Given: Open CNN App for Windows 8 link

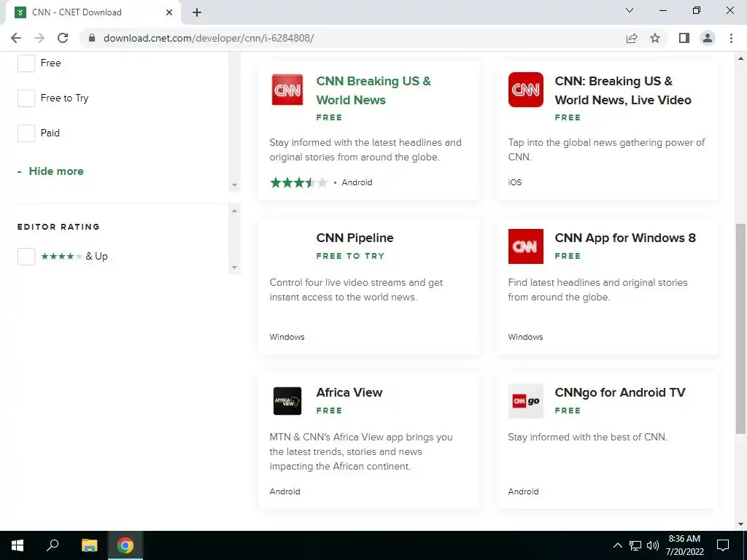Looking at the screenshot, I should click(625, 238).
